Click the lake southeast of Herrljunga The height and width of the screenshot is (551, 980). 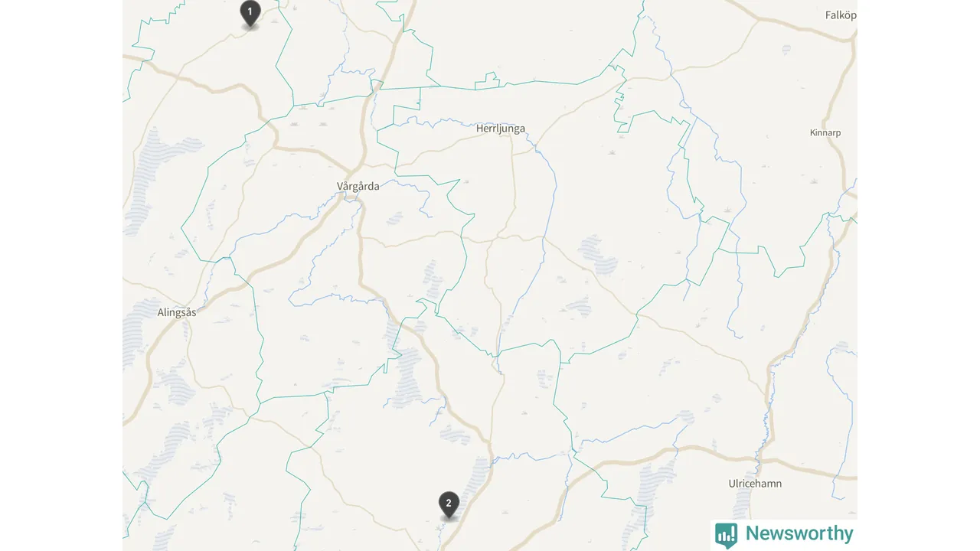click(599, 256)
